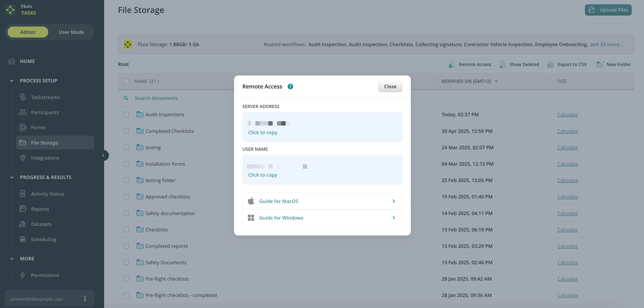Open the Guide for MacOS chevron
The height and width of the screenshot is (308, 644).
[x=394, y=201]
